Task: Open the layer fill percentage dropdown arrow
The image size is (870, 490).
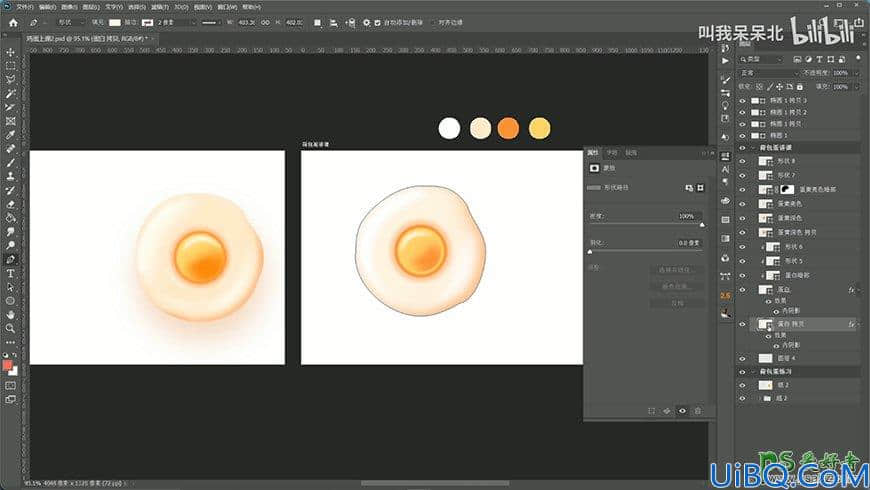Action: pos(856,87)
